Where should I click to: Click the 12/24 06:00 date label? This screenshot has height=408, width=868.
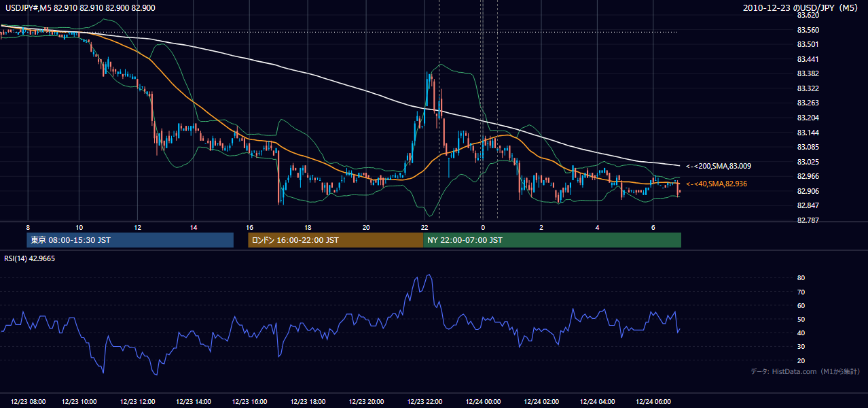(653, 401)
